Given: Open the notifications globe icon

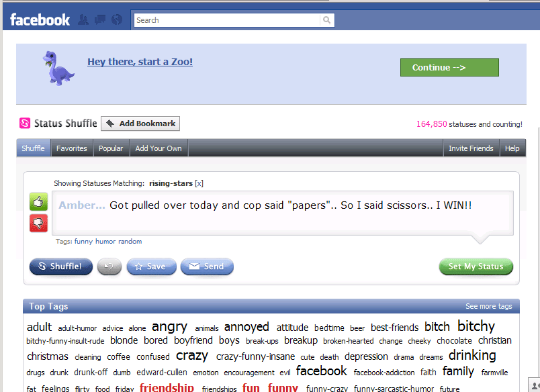Looking at the screenshot, I should [117, 19].
